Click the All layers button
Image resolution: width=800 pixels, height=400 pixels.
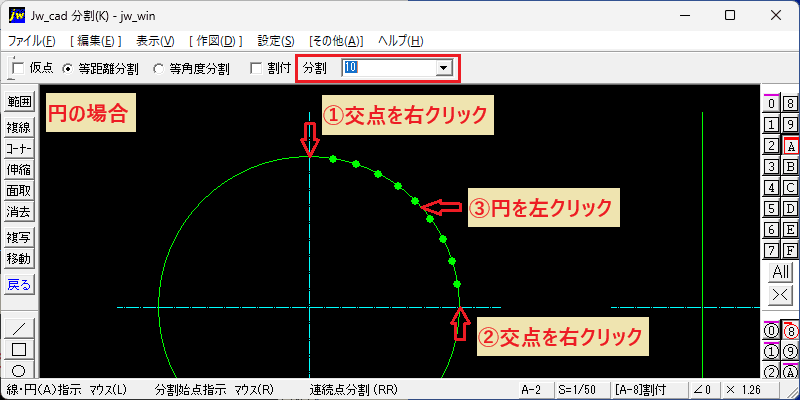click(781, 272)
